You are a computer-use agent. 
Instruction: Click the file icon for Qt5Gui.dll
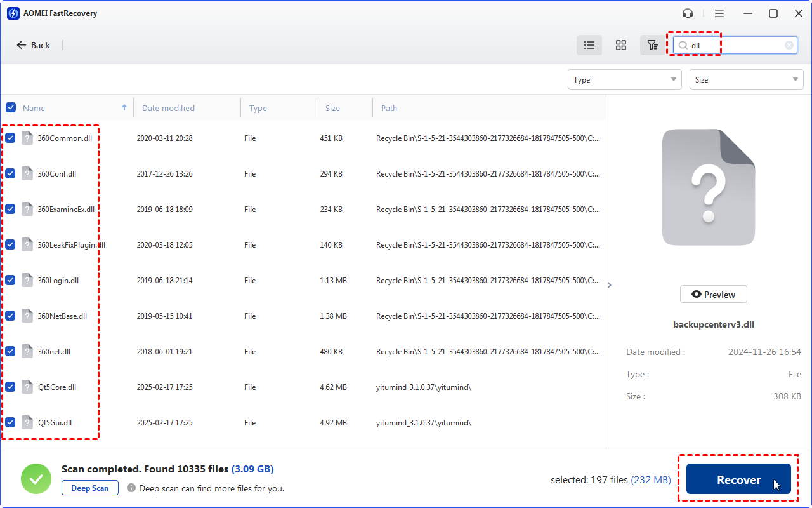tap(27, 422)
